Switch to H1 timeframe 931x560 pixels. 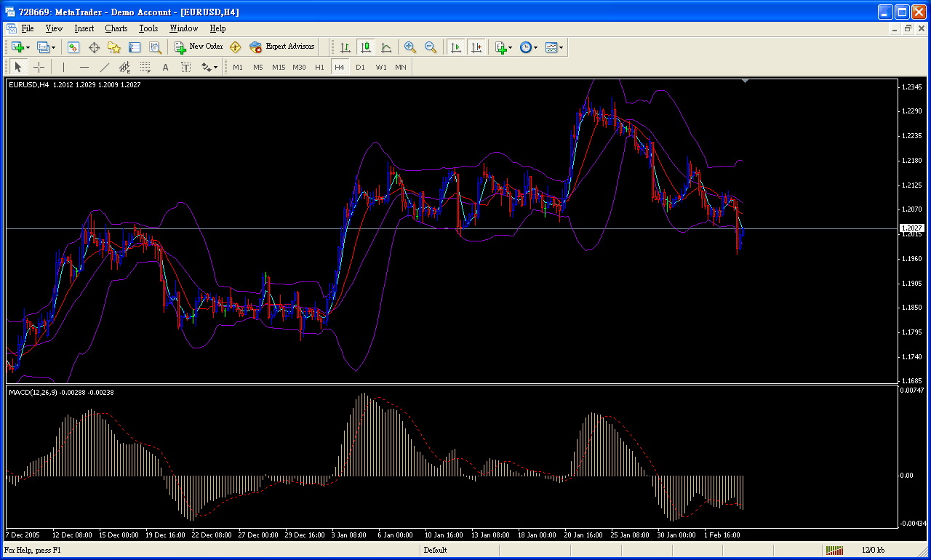point(319,67)
